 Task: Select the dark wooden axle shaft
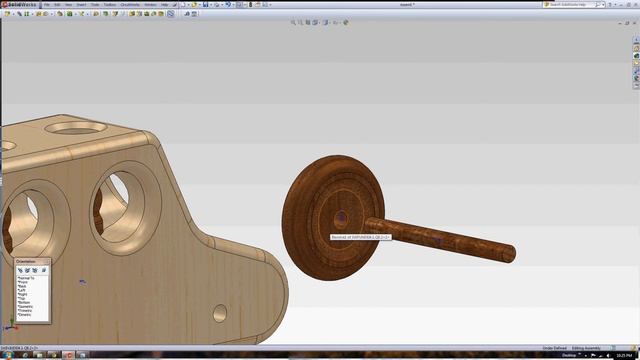(x=441, y=240)
